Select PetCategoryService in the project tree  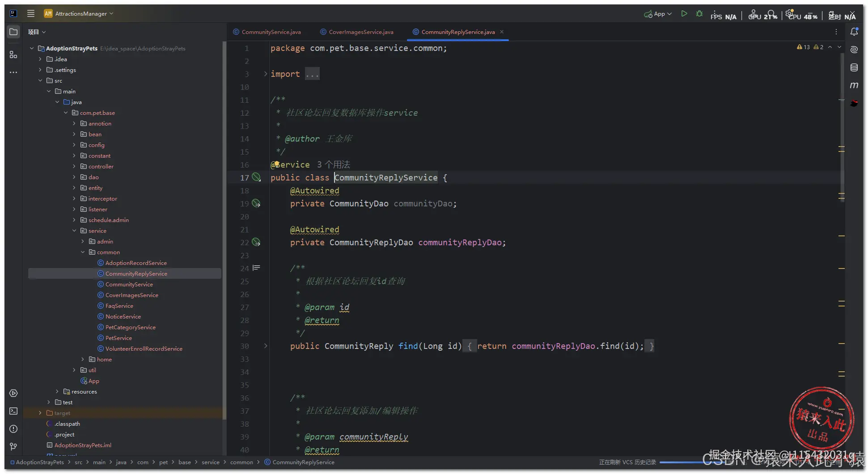pyautogui.click(x=131, y=327)
